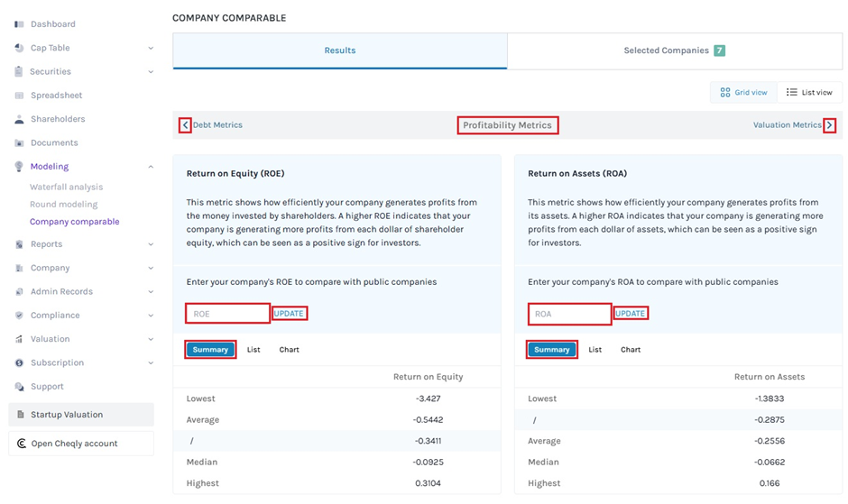Expand the Valuation menu chevron
The image size is (848, 504).
tap(151, 340)
